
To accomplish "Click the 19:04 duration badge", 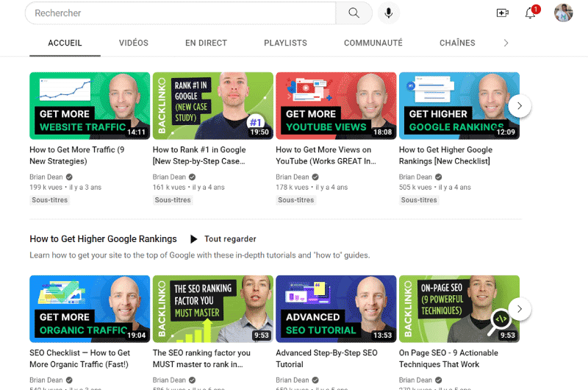I will [x=136, y=336].
